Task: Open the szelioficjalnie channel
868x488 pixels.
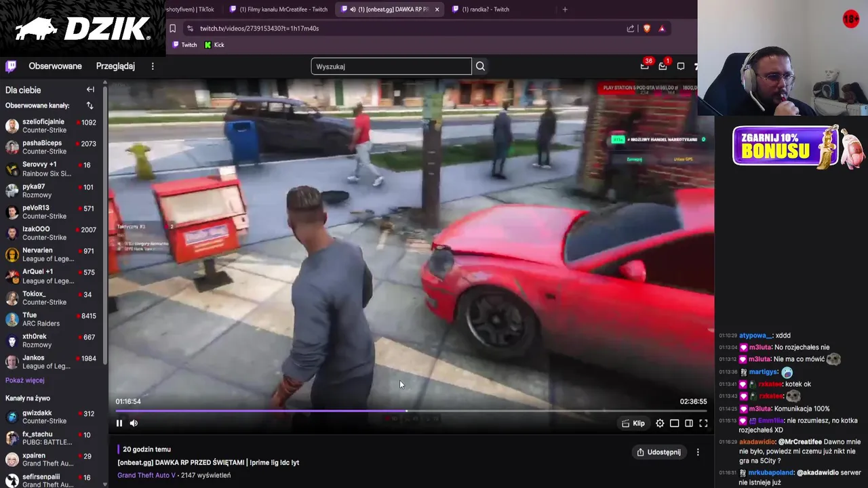Action: click(52, 126)
